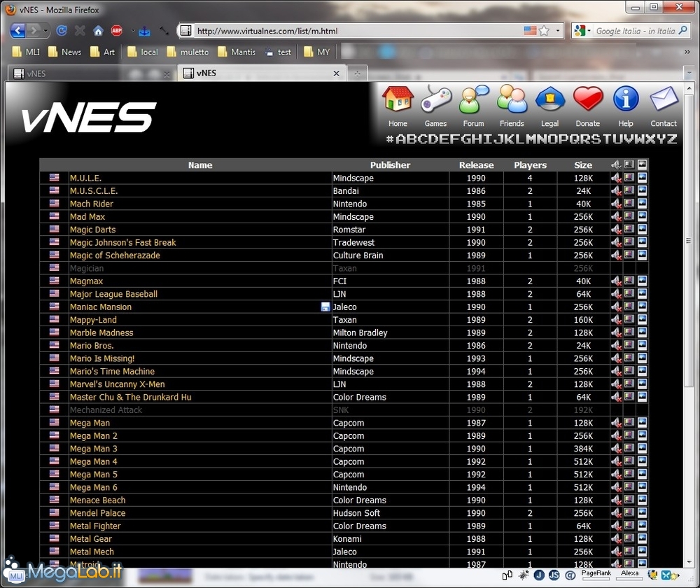Open the # games list link

(390, 139)
